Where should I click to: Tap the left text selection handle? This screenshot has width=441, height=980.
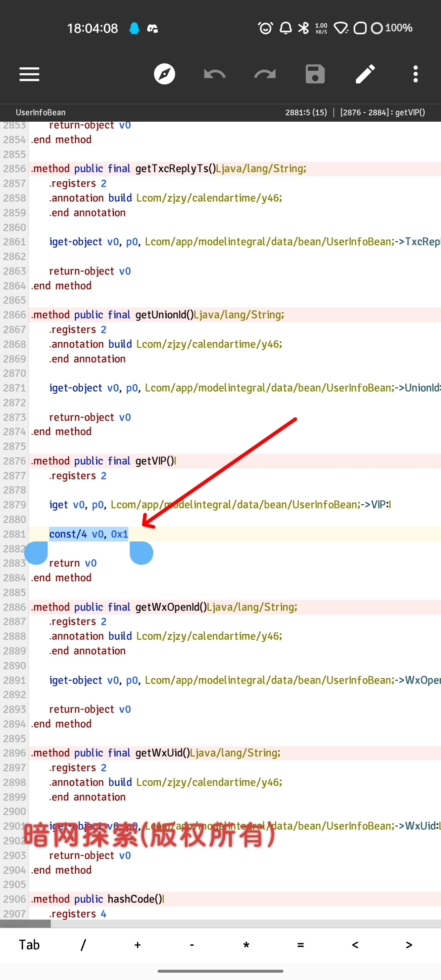(36, 553)
